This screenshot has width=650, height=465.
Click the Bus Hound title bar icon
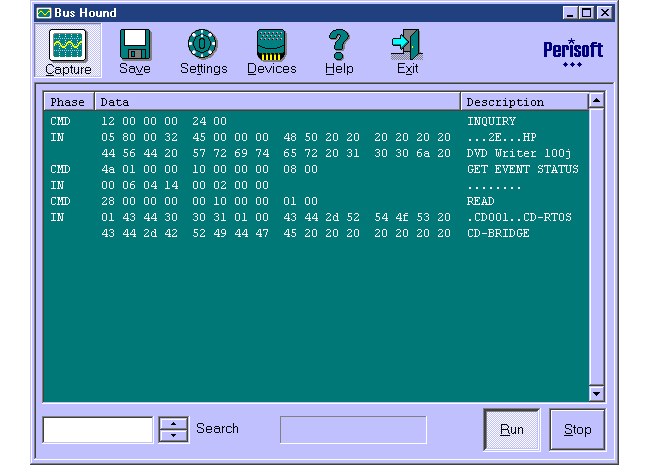[x=44, y=13]
